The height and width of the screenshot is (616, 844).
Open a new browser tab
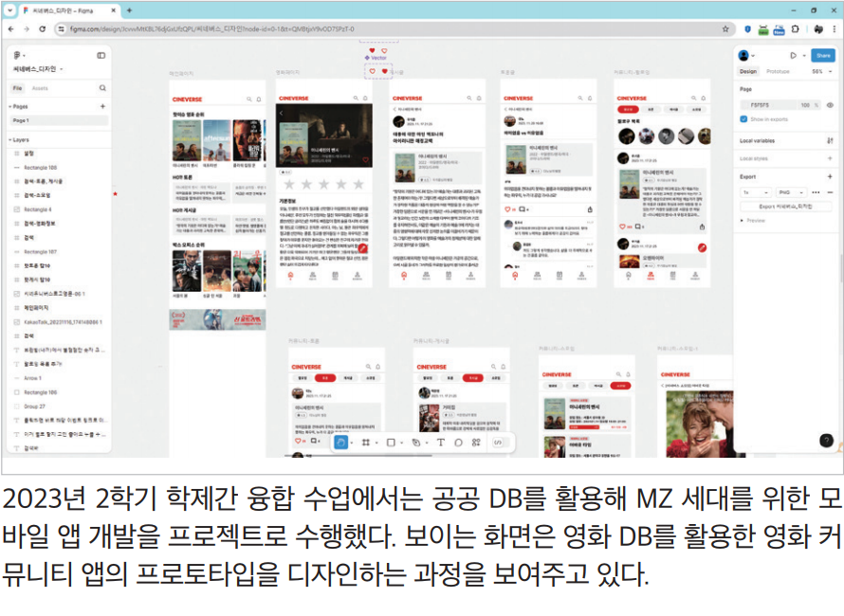coord(129,10)
